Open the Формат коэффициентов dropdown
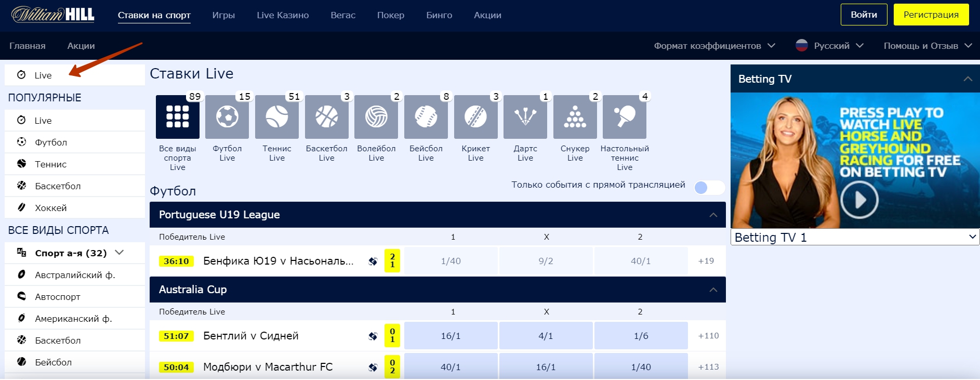980x380 pixels. [x=714, y=46]
